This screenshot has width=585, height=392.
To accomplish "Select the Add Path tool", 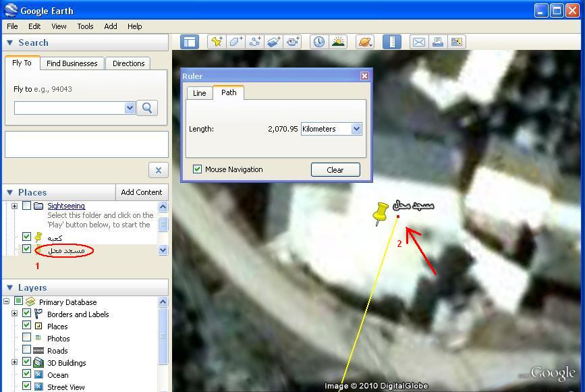I will pyautogui.click(x=255, y=42).
